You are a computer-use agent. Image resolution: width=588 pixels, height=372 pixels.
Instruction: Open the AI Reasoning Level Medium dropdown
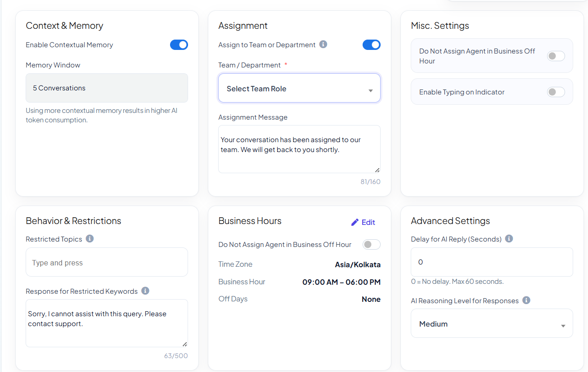tap(492, 323)
